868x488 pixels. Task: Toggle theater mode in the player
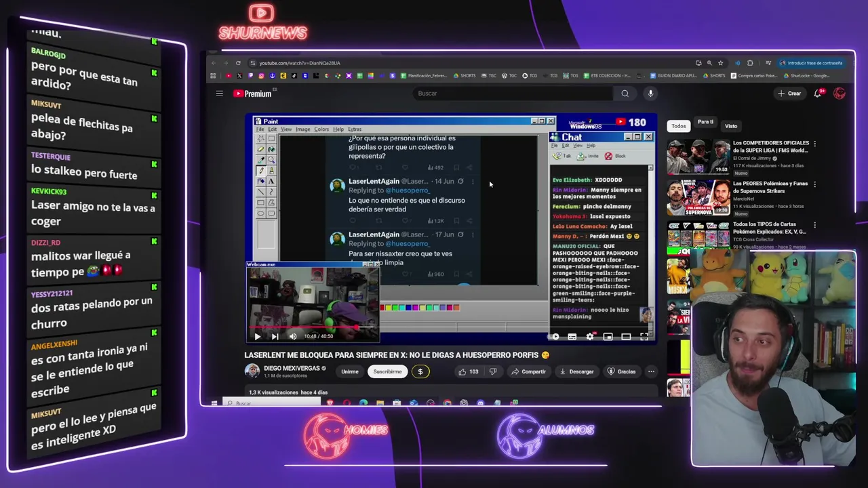(626, 337)
